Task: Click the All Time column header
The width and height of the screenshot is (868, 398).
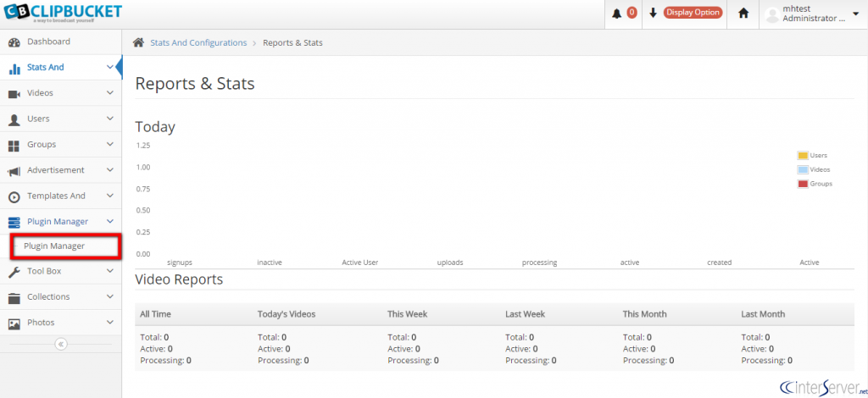Action: click(x=156, y=314)
